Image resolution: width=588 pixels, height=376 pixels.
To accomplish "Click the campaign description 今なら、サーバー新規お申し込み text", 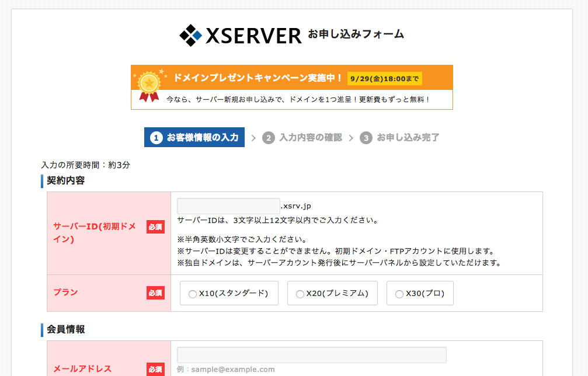I will point(298,99).
